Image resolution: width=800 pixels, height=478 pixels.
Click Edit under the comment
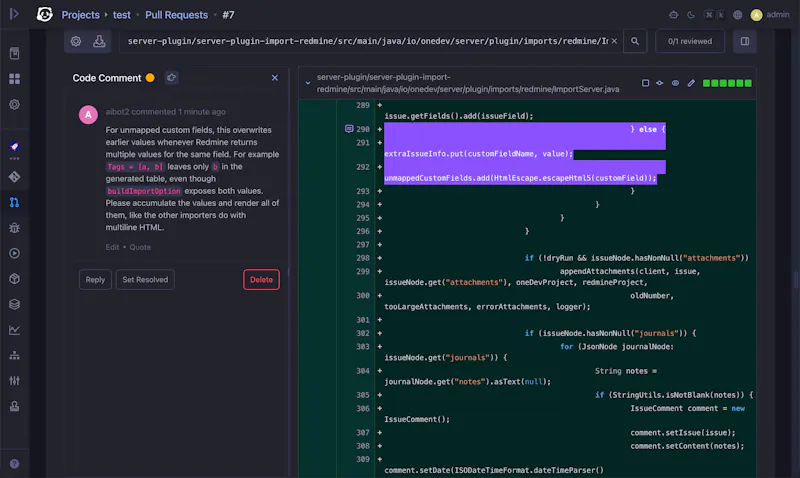(x=112, y=247)
